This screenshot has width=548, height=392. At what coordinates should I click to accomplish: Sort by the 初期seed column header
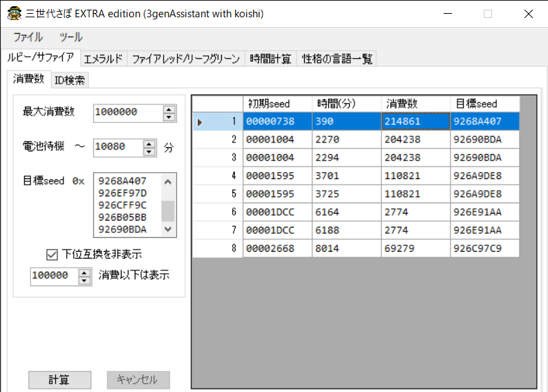point(278,104)
